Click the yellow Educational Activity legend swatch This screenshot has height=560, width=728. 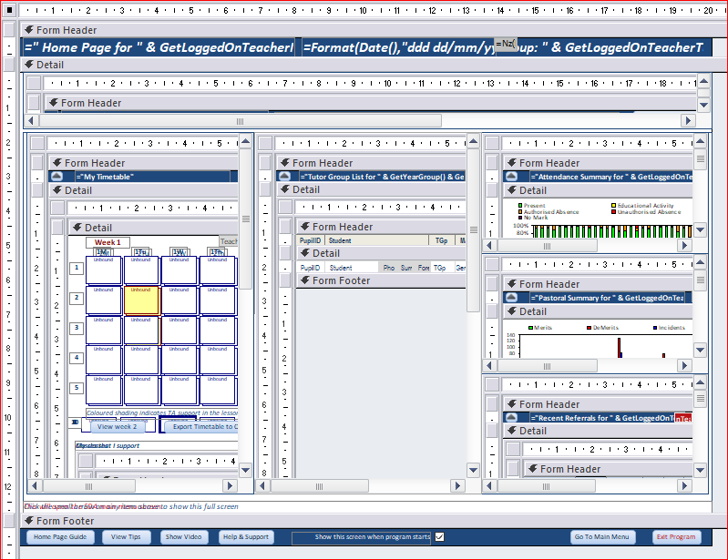pyautogui.click(x=614, y=205)
